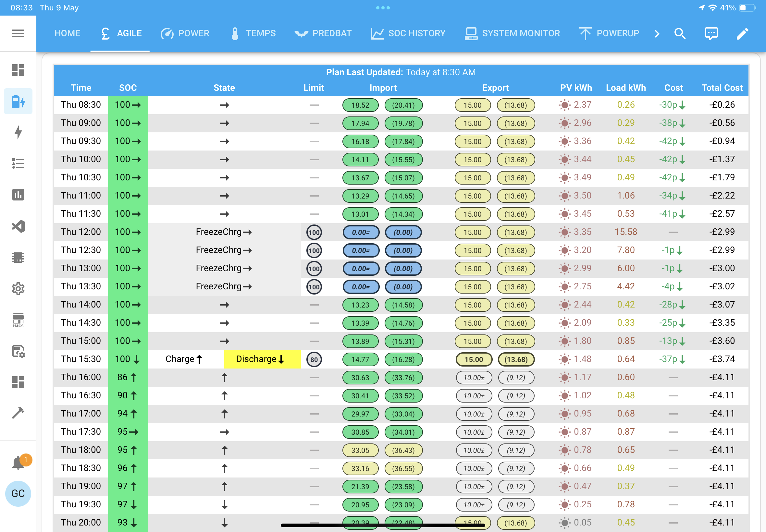
Task: Open the Energy lightning bolt sidebar item
Action: click(x=18, y=132)
